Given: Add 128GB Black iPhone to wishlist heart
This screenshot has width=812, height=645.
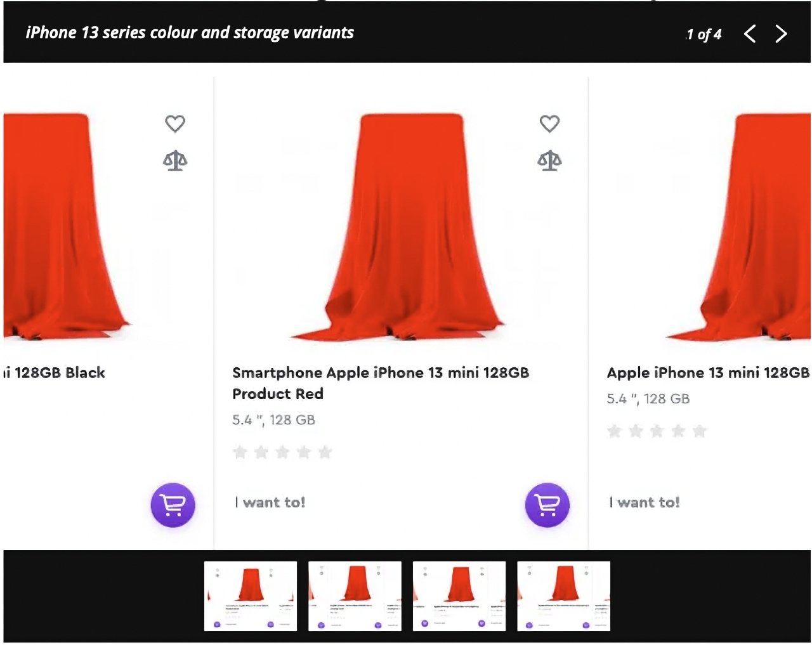Looking at the screenshot, I should click(175, 124).
